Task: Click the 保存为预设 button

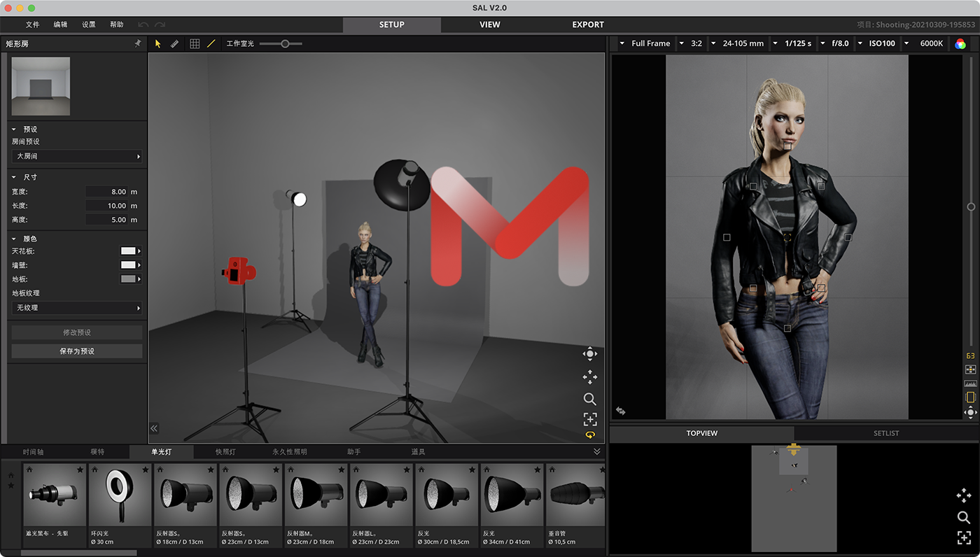Action: coord(77,351)
